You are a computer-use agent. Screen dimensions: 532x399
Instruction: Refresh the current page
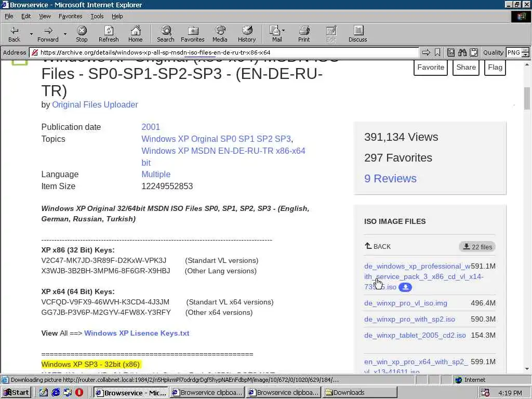pos(109,34)
